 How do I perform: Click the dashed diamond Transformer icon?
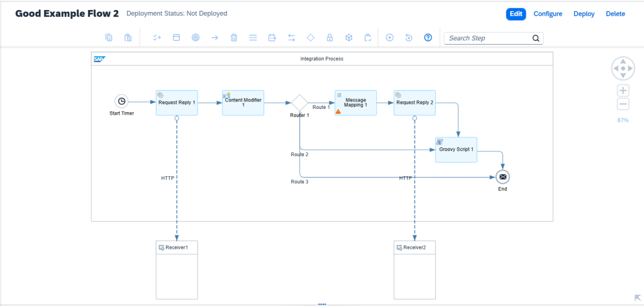(311, 38)
